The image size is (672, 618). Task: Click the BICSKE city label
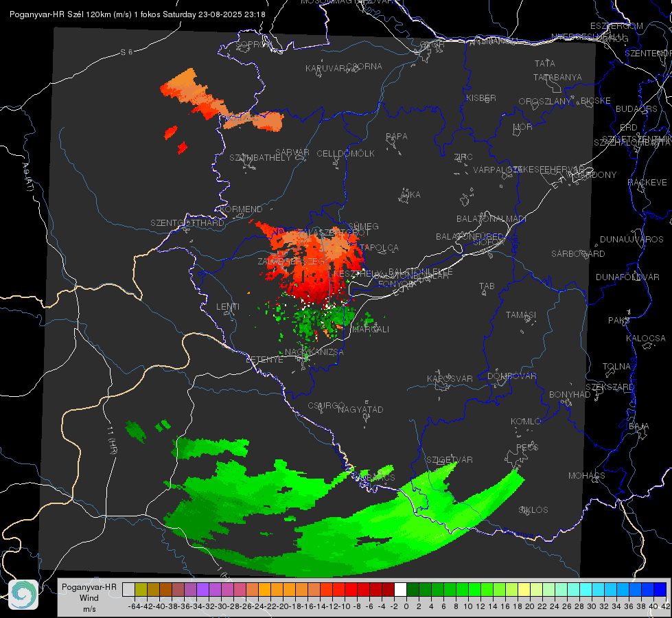pyautogui.click(x=596, y=101)
